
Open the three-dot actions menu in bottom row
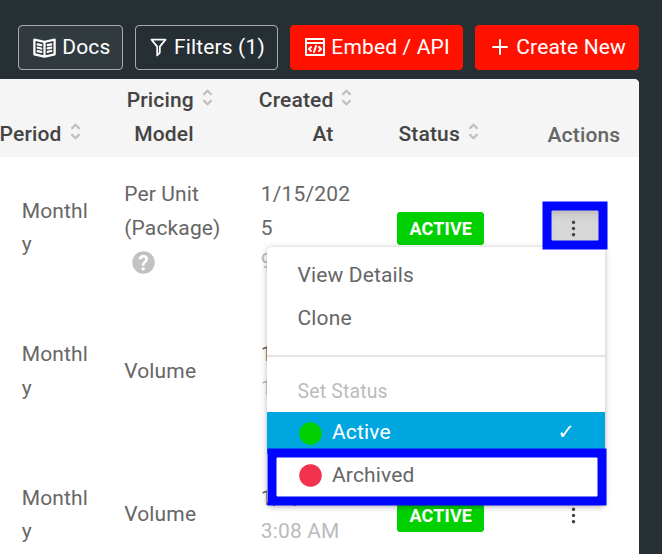[x=574, y=516]
